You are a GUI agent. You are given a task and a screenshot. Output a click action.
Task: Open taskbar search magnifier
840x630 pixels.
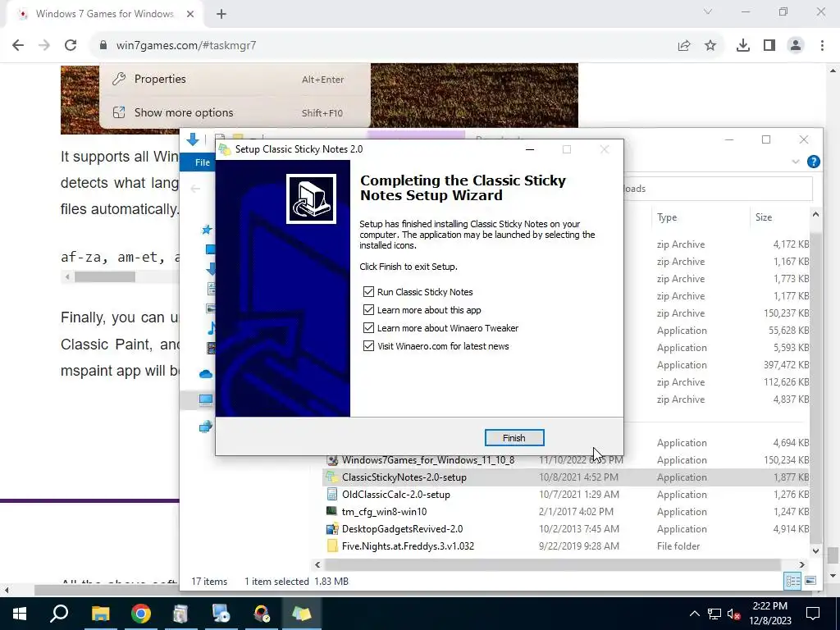[59, 614]
